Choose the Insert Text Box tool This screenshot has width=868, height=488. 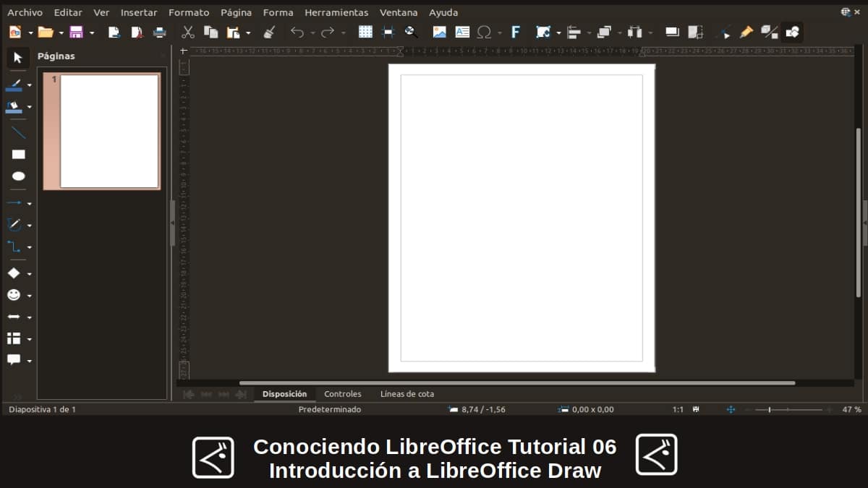pos(462,32)
